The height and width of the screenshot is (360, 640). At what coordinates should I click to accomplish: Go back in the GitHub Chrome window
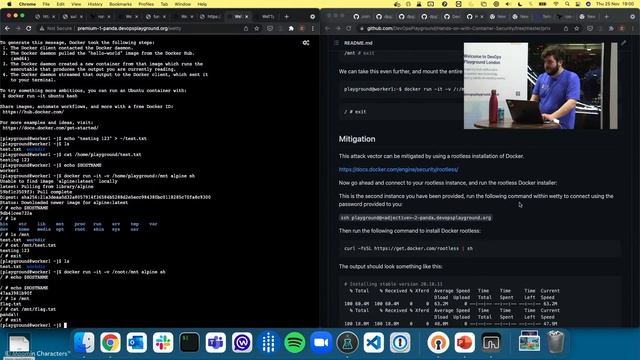(x=327, y=29)
